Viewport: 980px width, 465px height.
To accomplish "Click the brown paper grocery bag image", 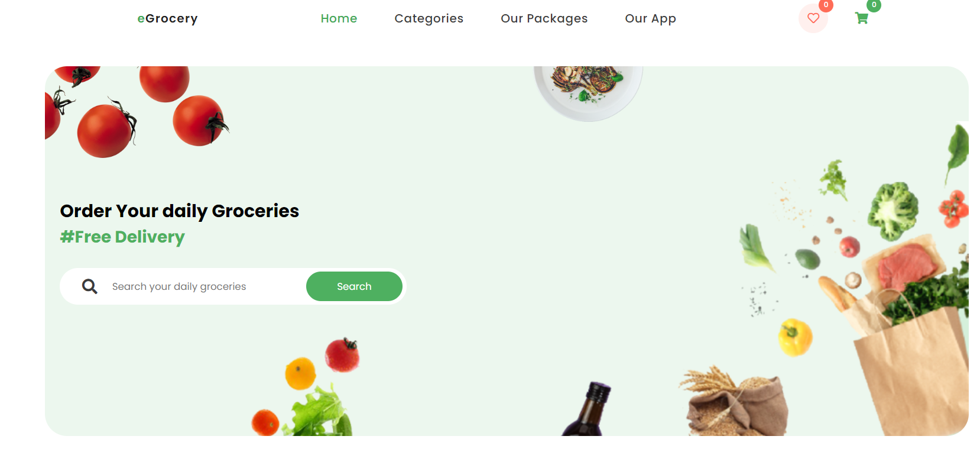I will coord(910,367).
